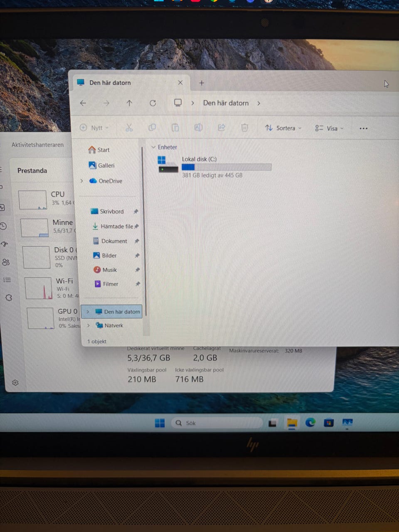Screen dimensions: 399x532
Task: Open Startup apps in Task Manager sidebar
Action: (x=5, y=244)
